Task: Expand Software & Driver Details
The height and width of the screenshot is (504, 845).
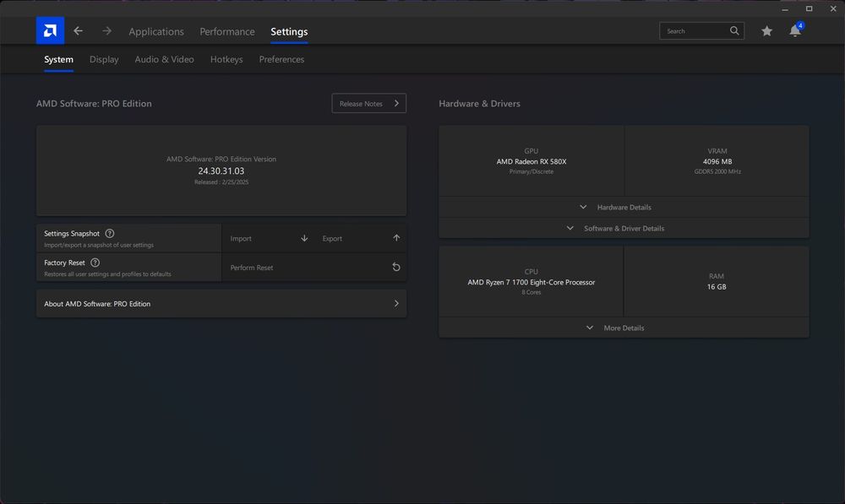Action: [x=624, y=228]
